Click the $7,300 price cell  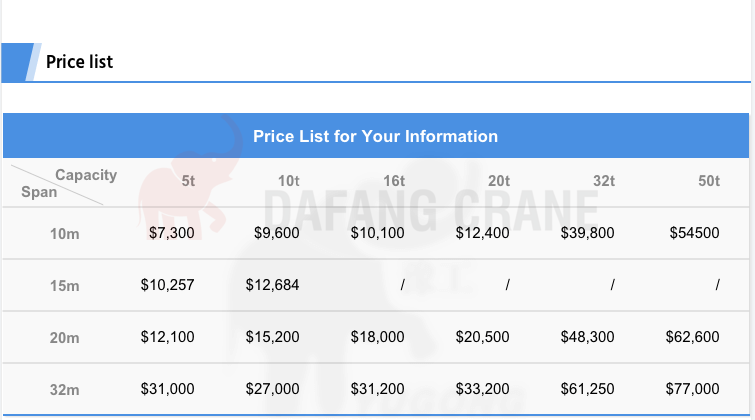click(171, 233)
